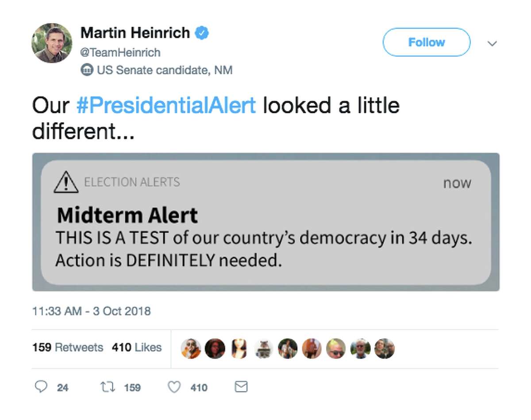Follow Martin Heinrich
Viewport: 531px width, 420px height.
point(426,42)
